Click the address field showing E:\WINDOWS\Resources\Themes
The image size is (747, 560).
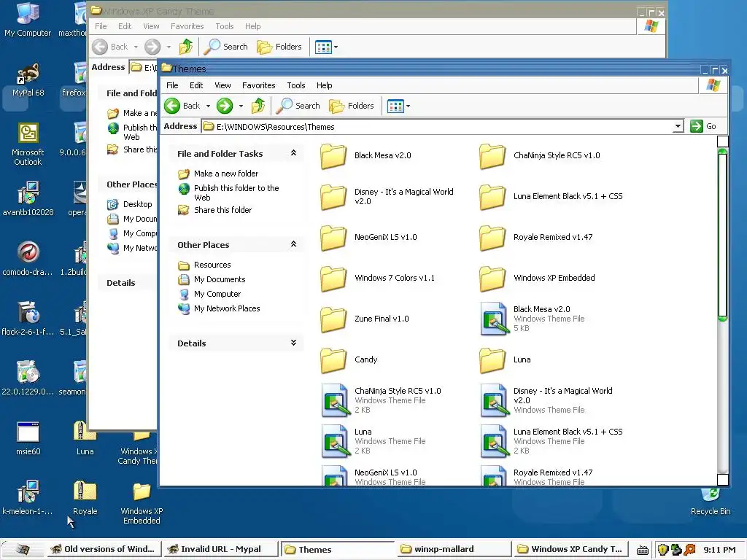coord(443,126)
